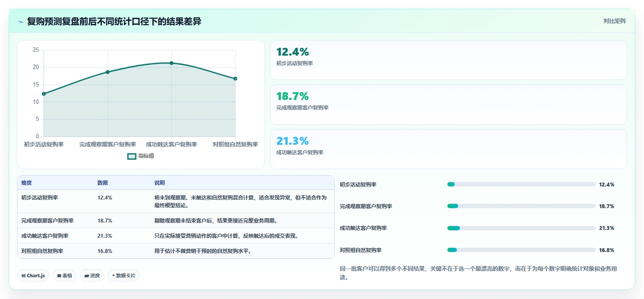Click the Chart.js tag chip
644x299 pixels.
pos(33,276)
